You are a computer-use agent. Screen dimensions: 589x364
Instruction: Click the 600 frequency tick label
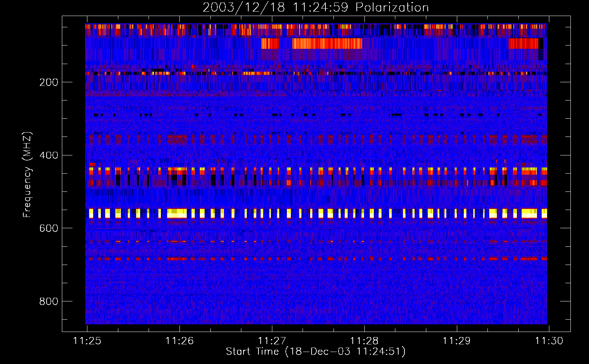[49, 228]
